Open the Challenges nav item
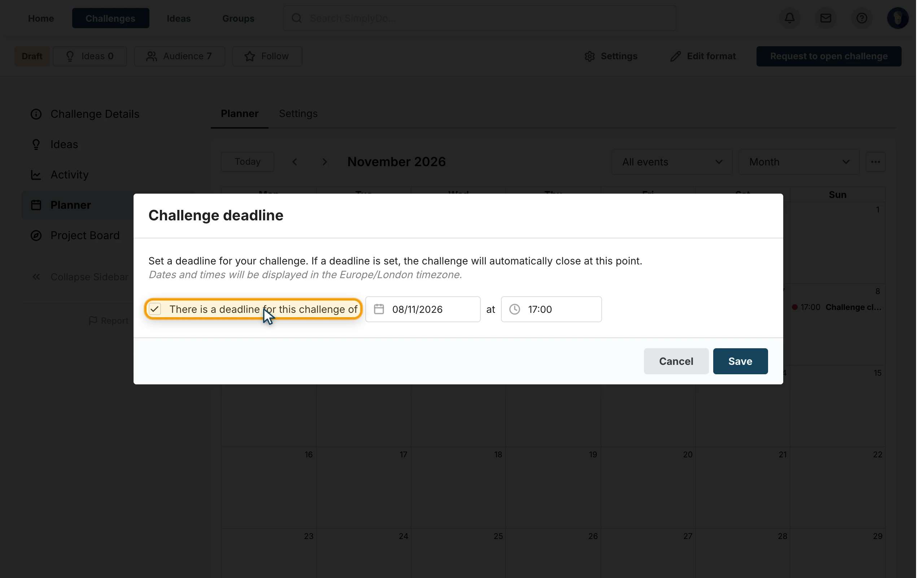The width and height of the screenshot is (924, 578). 110,18
